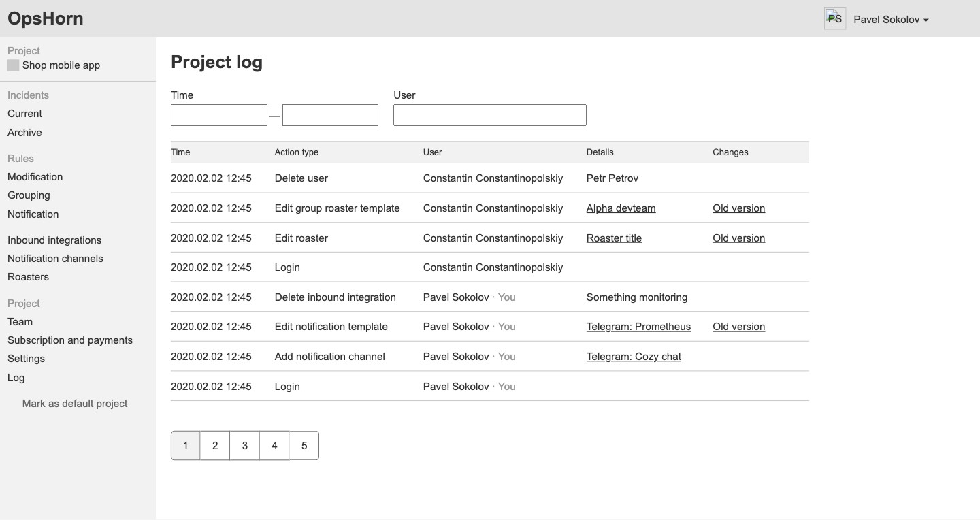
Task: Go to Modification rules
Action: 35,177
